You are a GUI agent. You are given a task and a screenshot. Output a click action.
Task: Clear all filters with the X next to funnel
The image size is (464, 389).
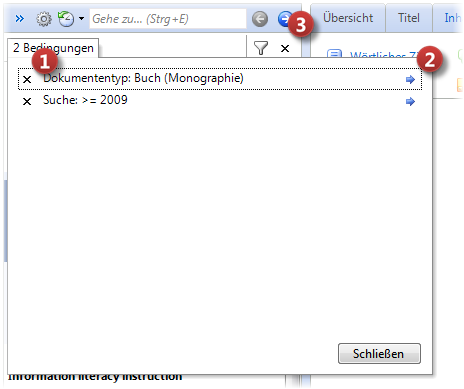[x=285, y=49]
